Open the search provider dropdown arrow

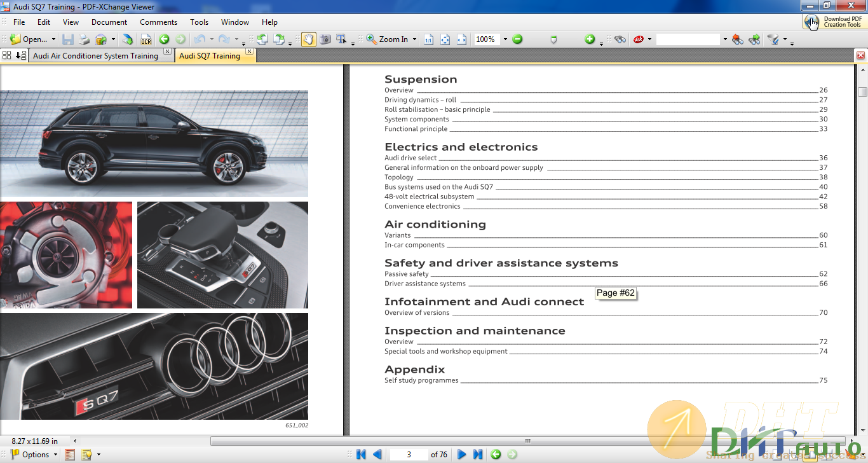[649, 39]
